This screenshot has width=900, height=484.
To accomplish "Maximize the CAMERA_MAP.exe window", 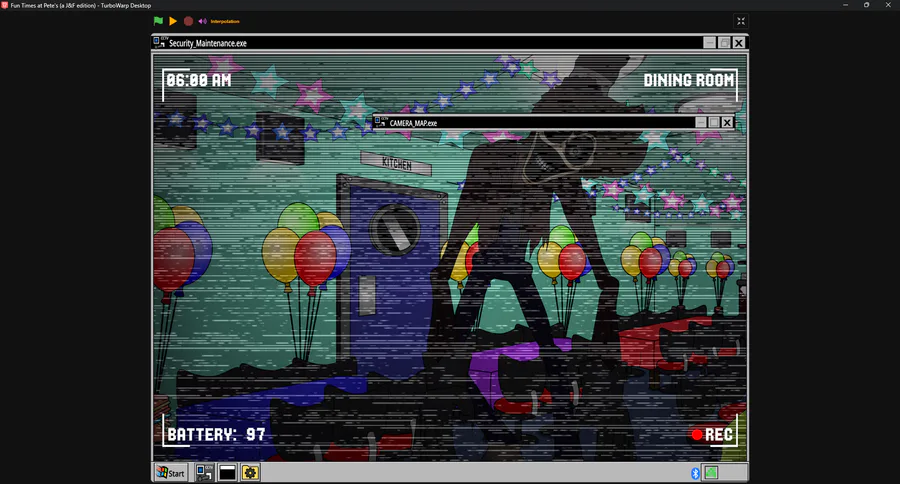I will click(x=713, y=122).
